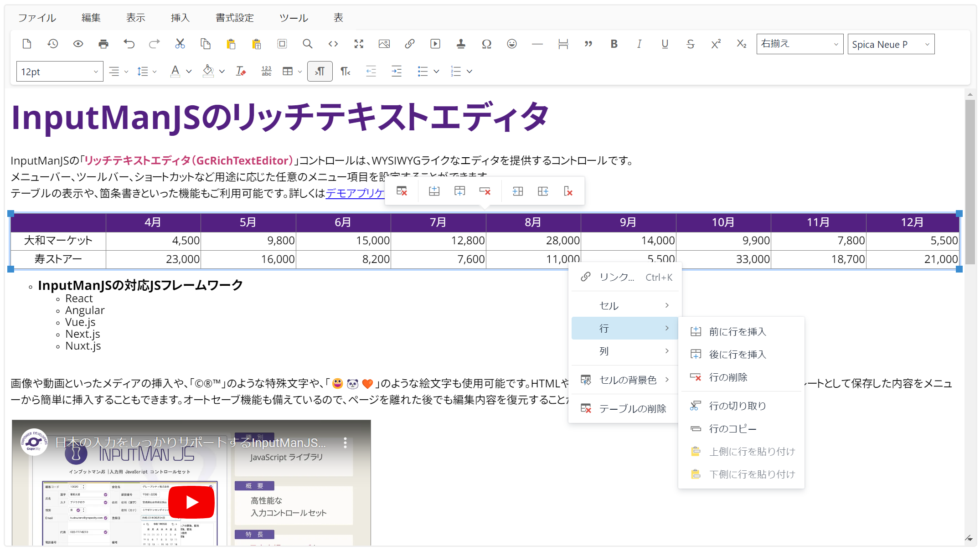Toggle left-to-right text direction

pos(320,71)
